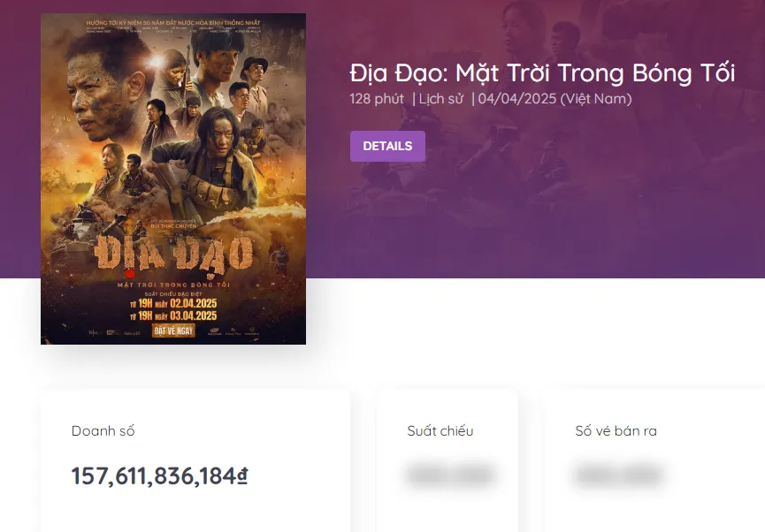
Task: Click the blurred value under Số vé bán ra
Action: click(616, 475)
